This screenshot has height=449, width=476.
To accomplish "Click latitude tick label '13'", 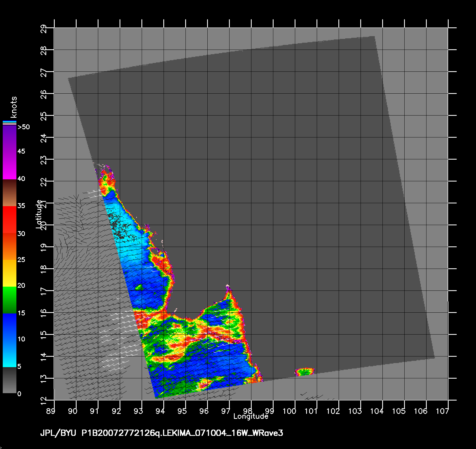I will [43, 379].
